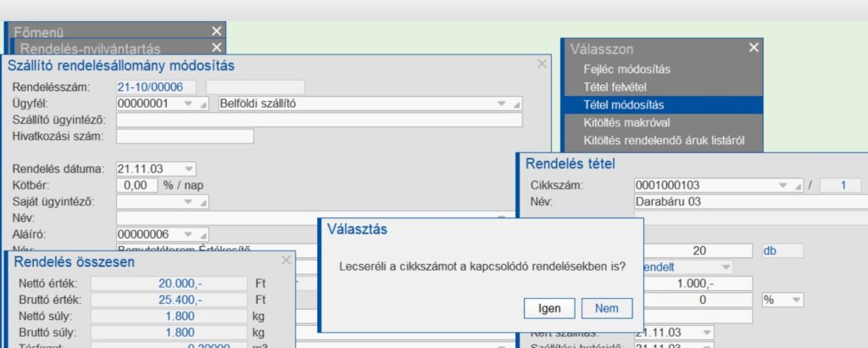
Task: Decline with the Nem button
Action: tap(607, 309)
